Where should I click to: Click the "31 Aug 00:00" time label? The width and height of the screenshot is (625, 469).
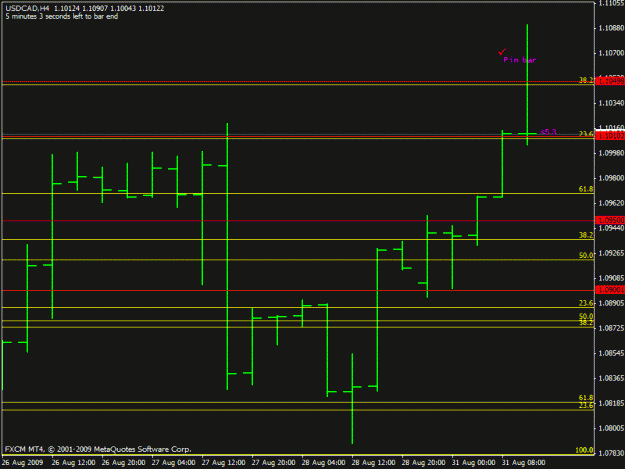474,463
